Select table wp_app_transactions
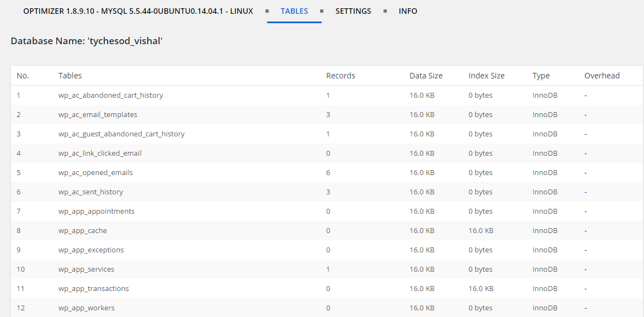The image size is (644, 317). click(x=93, y=289)
